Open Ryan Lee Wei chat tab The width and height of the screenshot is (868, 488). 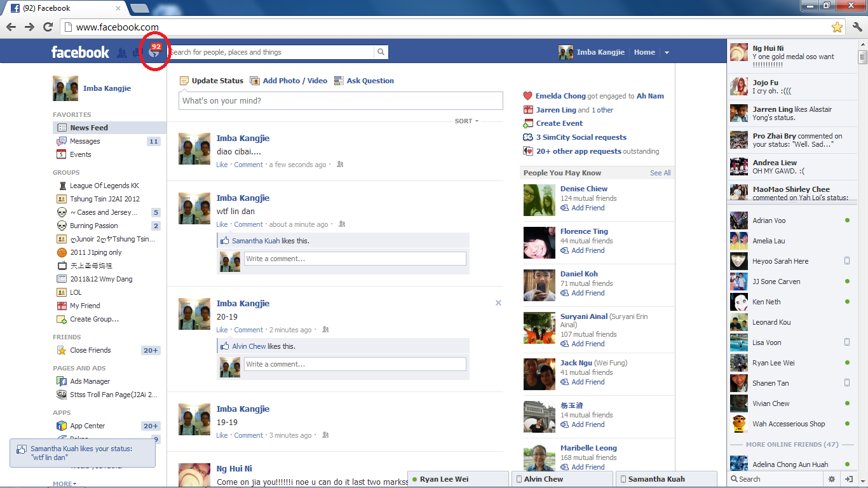tap(458, 479)
